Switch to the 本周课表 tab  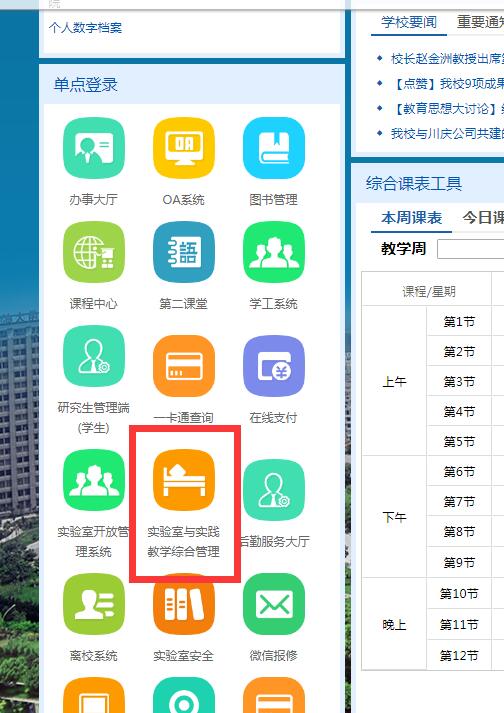tap(411, 218)
